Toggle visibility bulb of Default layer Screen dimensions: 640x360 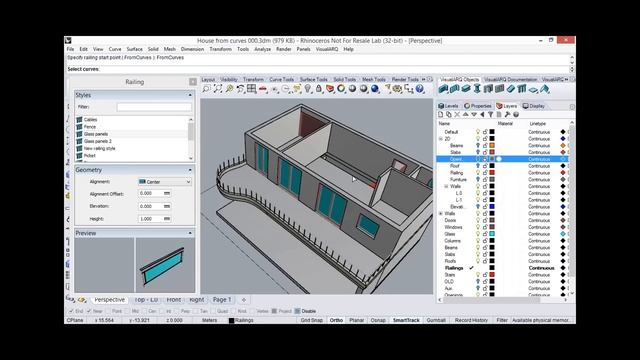tap(478, 132)
